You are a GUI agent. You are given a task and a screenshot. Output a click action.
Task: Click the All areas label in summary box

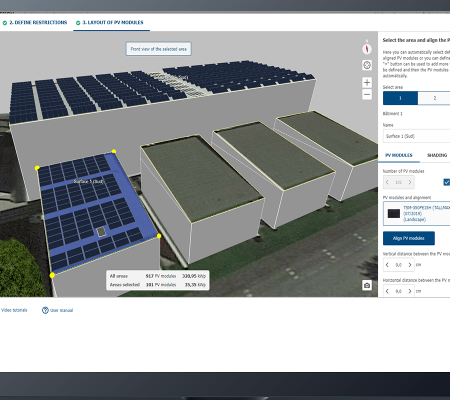click(119, 276)
